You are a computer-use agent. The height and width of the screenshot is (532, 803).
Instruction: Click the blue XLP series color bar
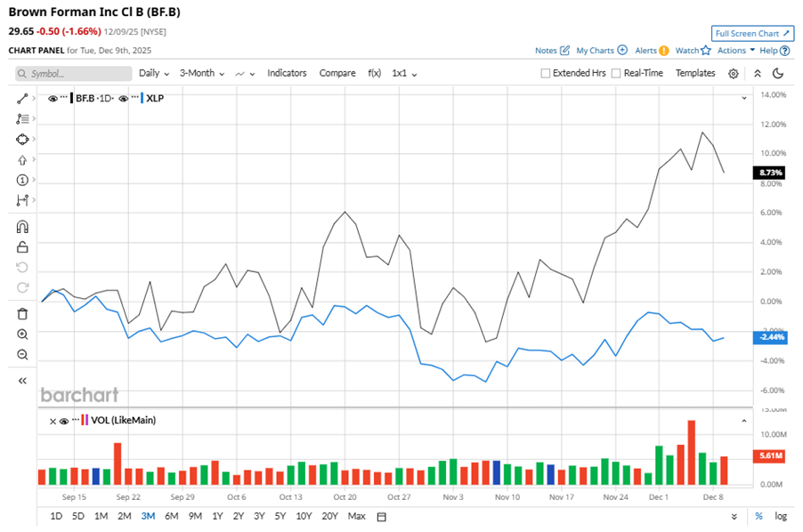142,98
